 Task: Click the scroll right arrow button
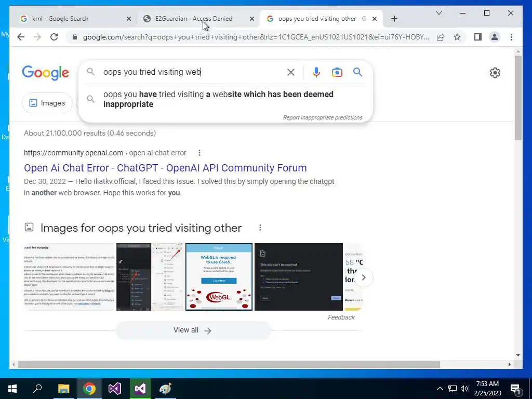[x=510, y=364]
